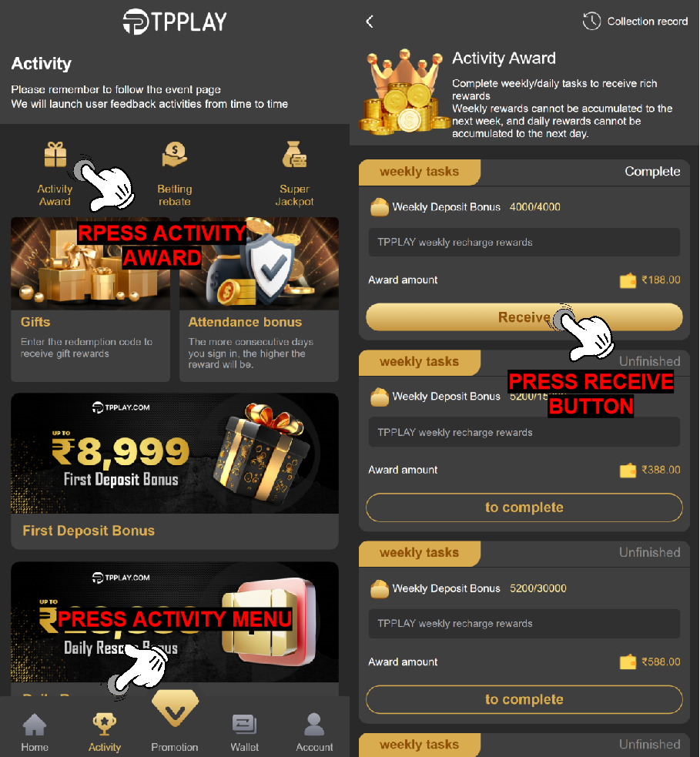700x757 pixels.
Task: Open the Gifts redemption card
Action: (x=90, y=300)
